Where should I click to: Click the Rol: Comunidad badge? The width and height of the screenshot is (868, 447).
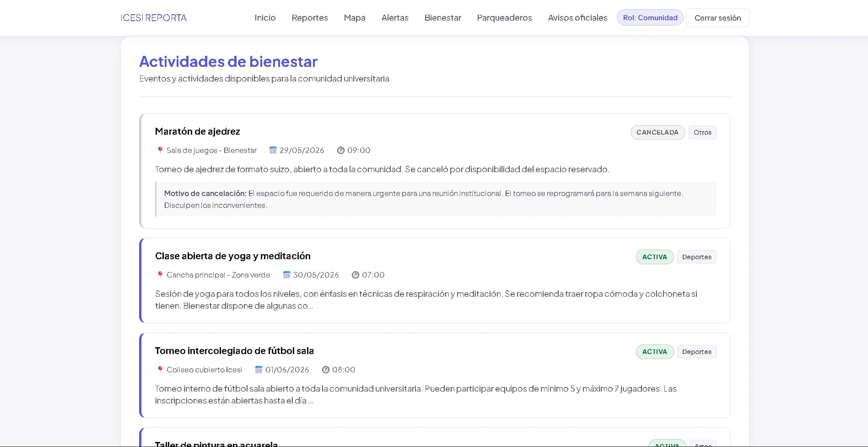click(x=650, y=18)
